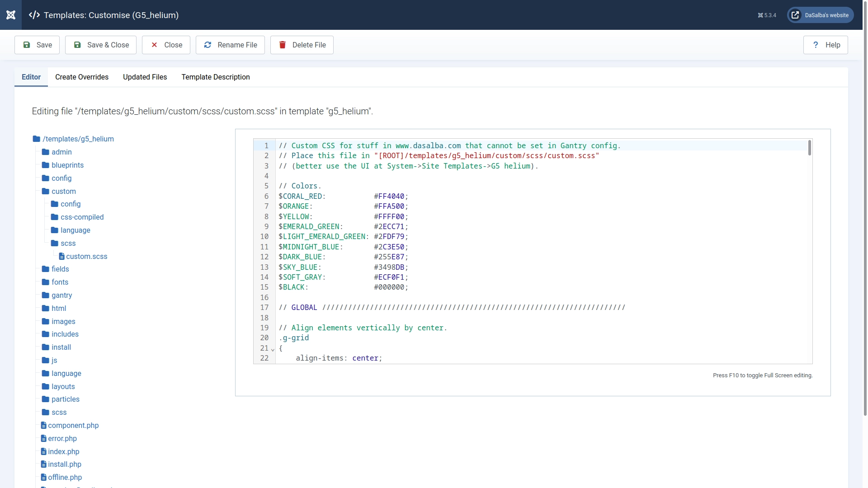Open the Template Description tab
Viewport: 868px width, 488px height.
click(216, 77)
